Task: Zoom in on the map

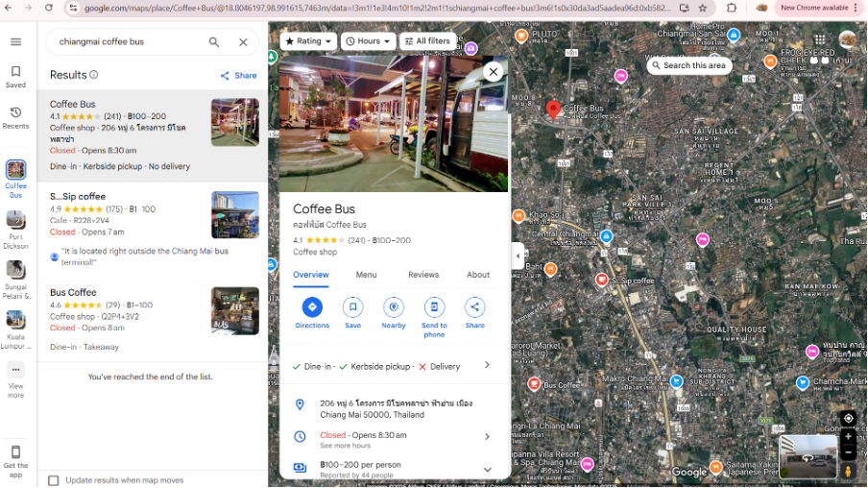Action: (x=848, y=436)
